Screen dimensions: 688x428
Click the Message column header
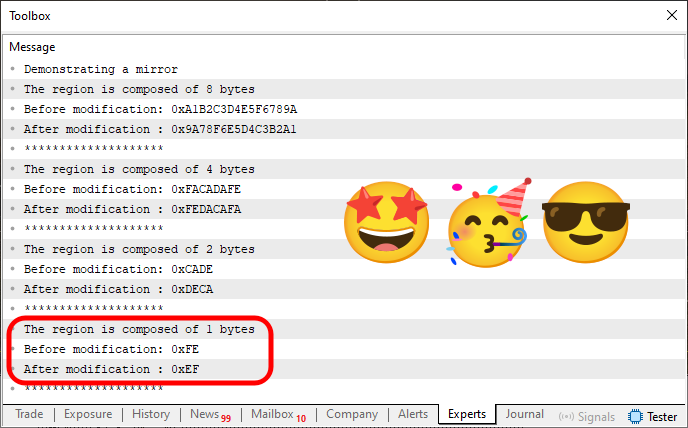click(x=32, y=47)
